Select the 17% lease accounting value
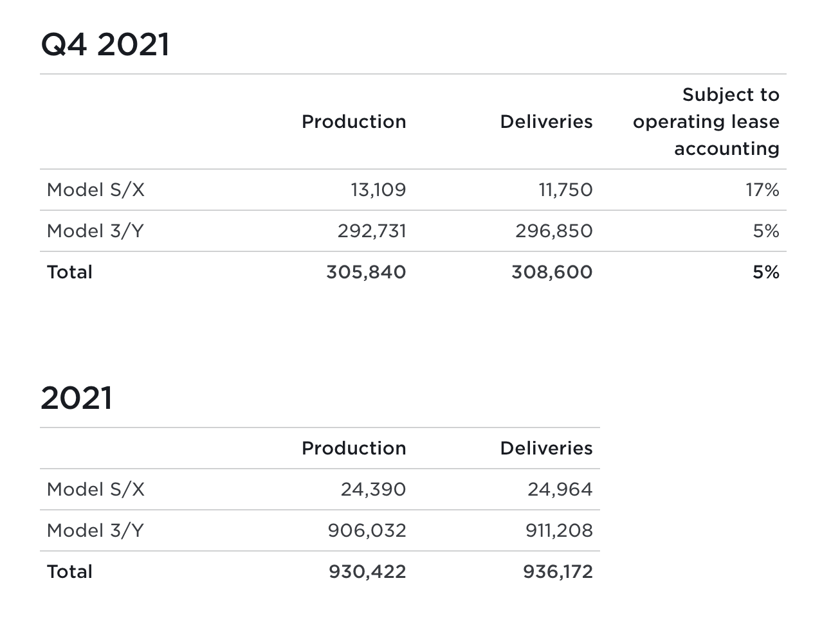Screen dimensions: 840x630 pos(762,190)
